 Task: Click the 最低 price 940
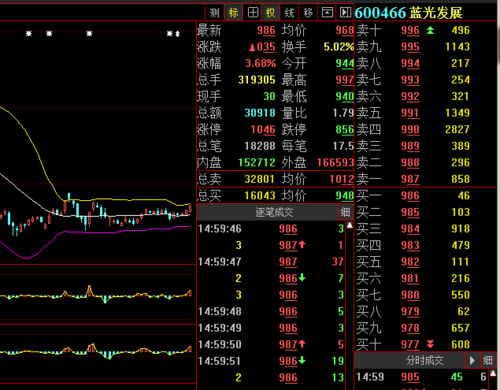click(345, 97)
